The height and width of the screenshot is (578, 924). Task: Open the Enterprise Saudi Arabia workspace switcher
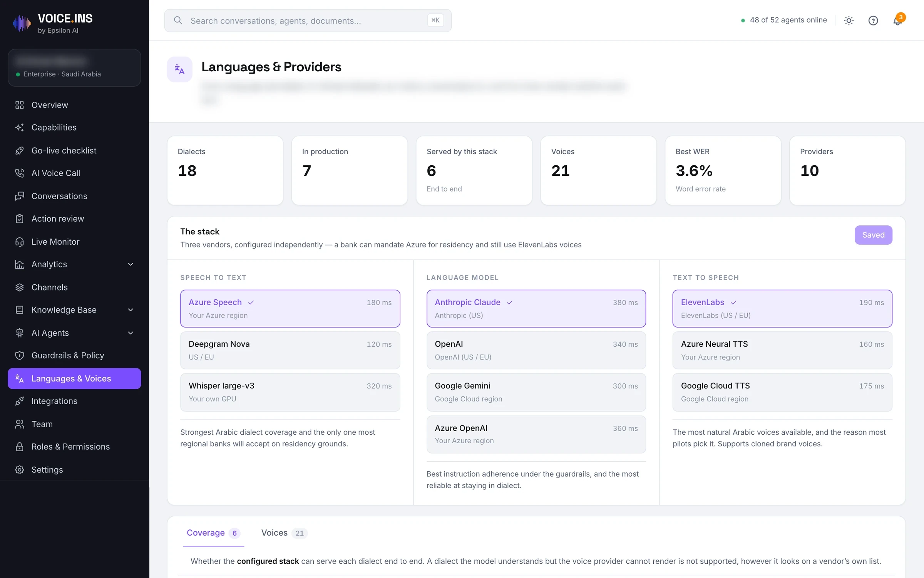pyautogui.click(x=74, y=67)
